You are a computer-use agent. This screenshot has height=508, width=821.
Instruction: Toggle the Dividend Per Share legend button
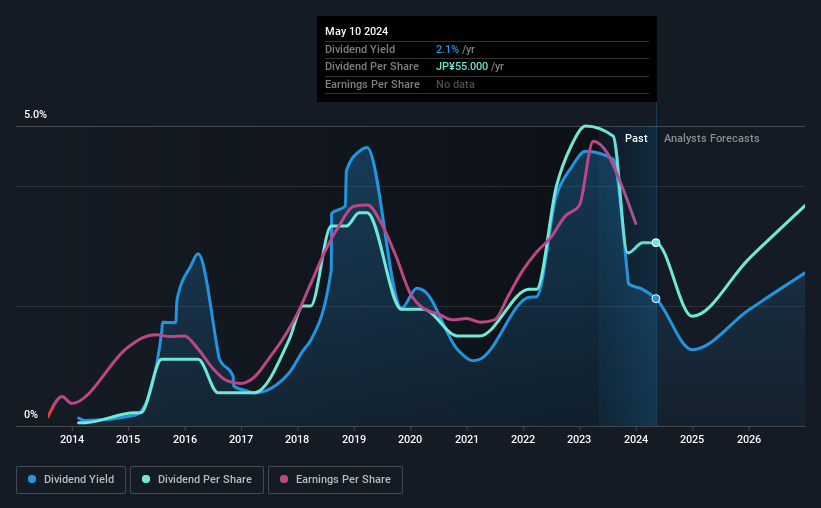(x=197, y=480)
